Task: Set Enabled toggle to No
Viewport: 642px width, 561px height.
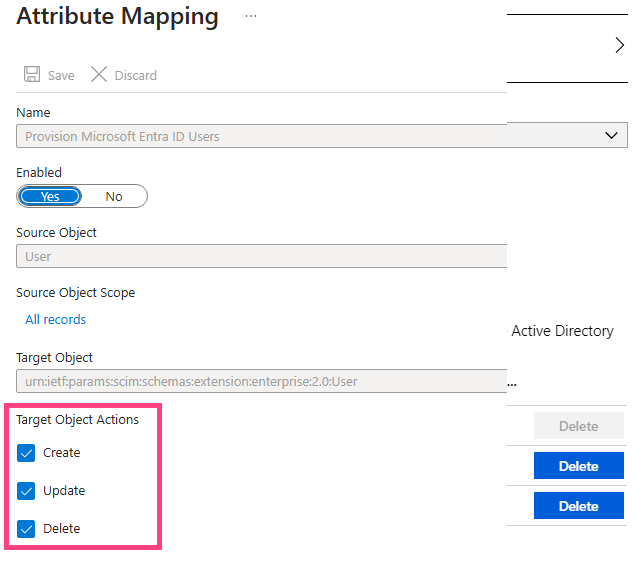Action: coord(114,197)
